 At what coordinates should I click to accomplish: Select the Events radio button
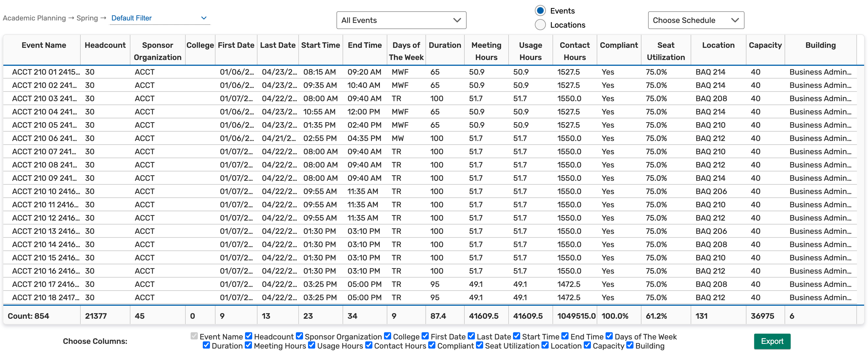click(x=540, y=11)
